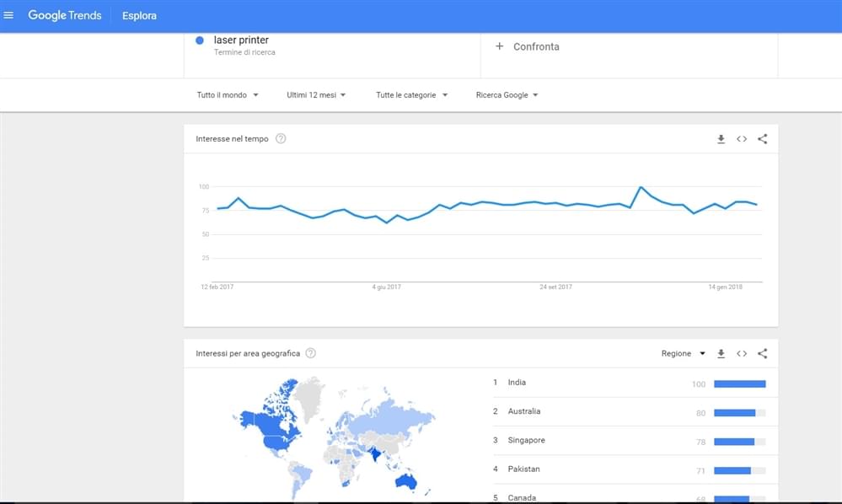Select Australia on the world map

tap(406, 480)
